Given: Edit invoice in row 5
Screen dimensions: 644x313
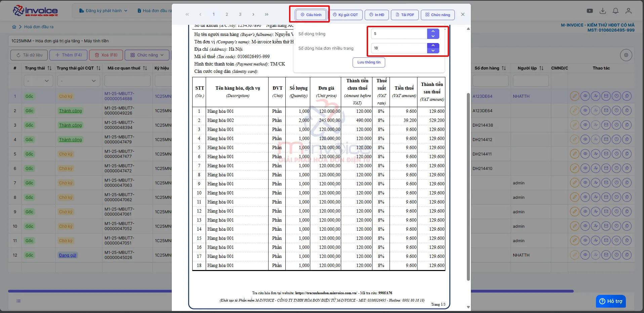Looking at the screenshot, I should point(575,154).
